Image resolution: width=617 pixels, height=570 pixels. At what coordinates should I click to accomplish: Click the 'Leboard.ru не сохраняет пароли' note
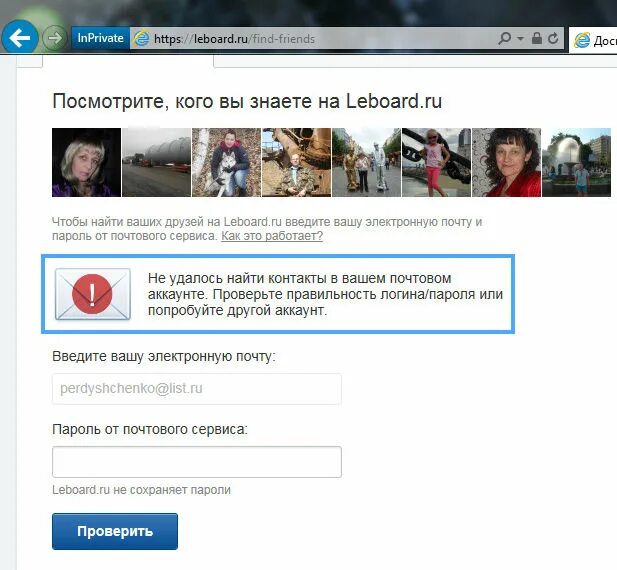(x=141, y=490)
